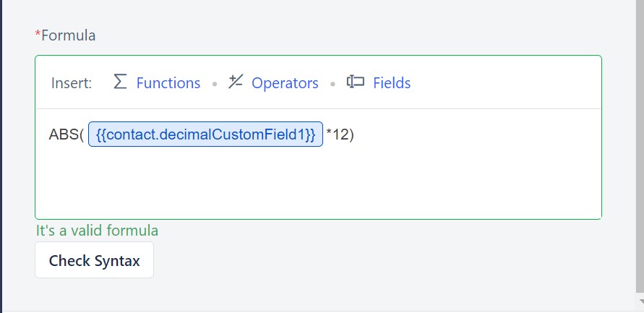Click the Check Syntax button
644x313 pixels.
pos(95,260)
